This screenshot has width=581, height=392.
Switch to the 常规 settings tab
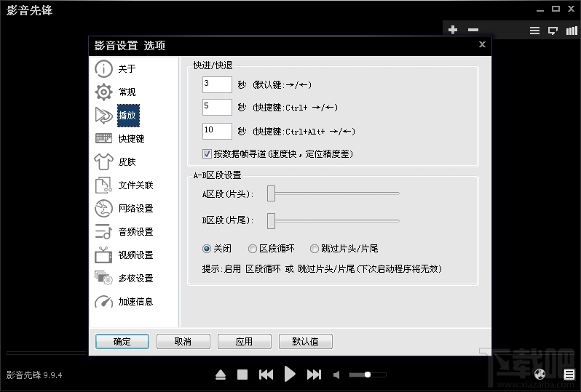(x=127, y=92)
